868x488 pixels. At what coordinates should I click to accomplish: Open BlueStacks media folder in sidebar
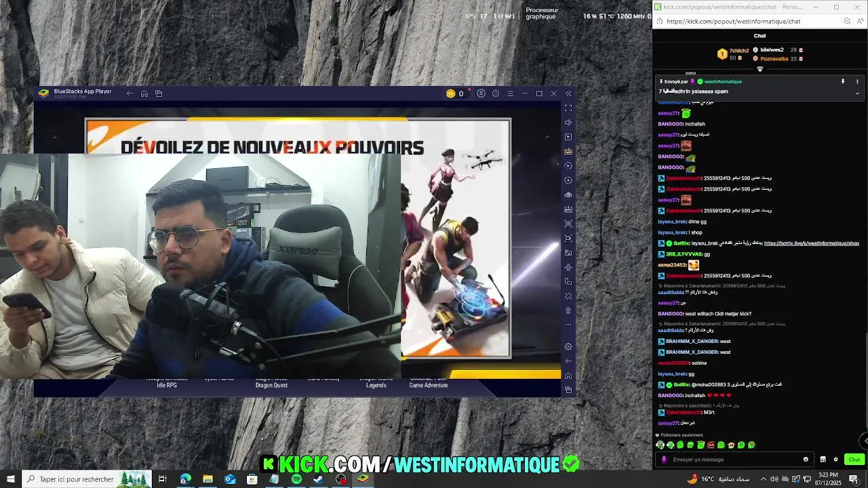(x=568, y=253)
